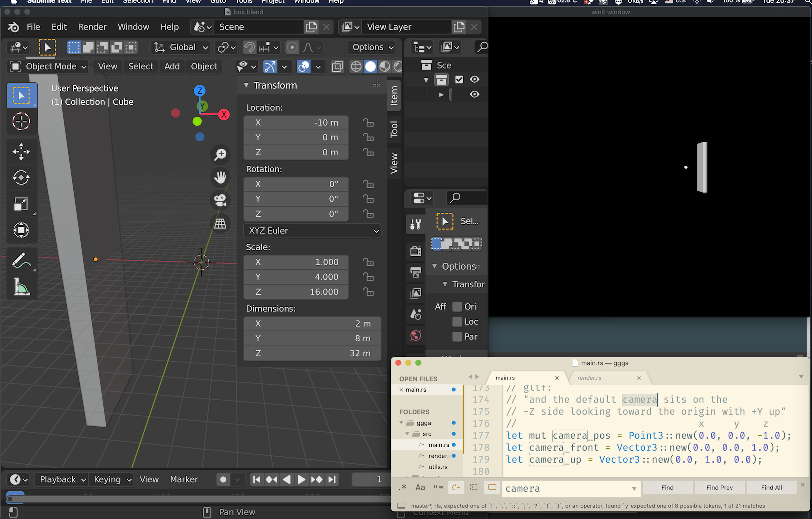Click Find Prev button in Sublime
812x519 pixels.
point(719,488)
